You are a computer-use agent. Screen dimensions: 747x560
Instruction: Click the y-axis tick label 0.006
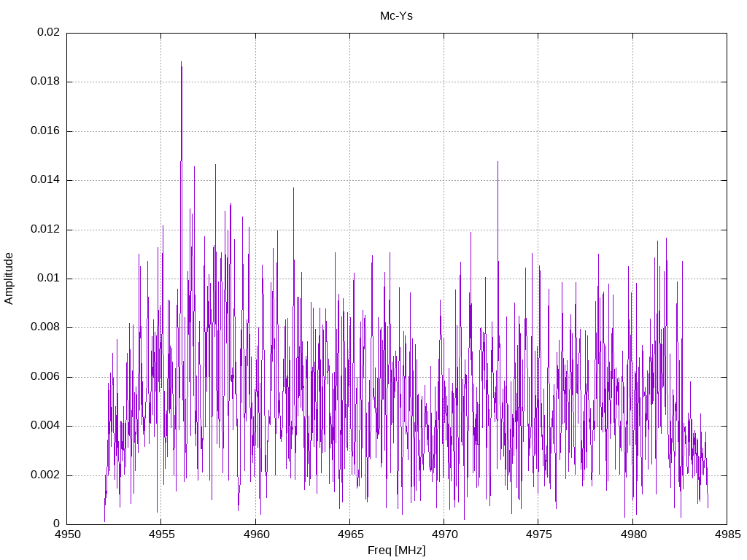point(45,377)
